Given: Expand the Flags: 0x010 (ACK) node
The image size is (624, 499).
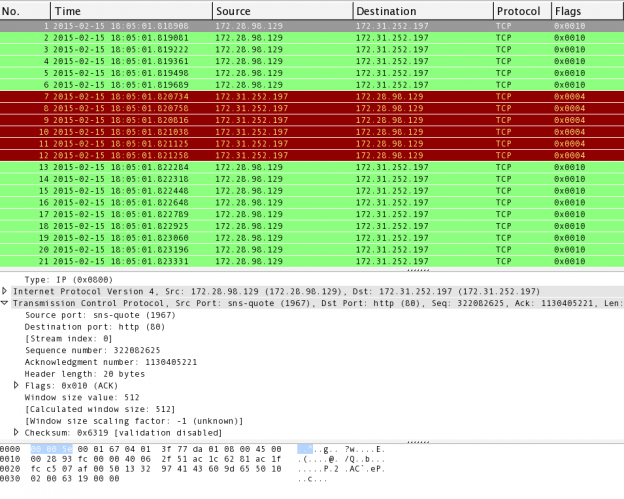Looking at the screenshot, I should pyautogui.click(x=16, y=384).
